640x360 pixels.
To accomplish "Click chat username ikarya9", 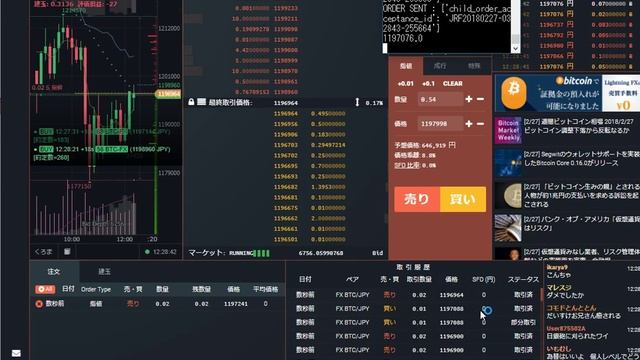I will pos(557,267).
